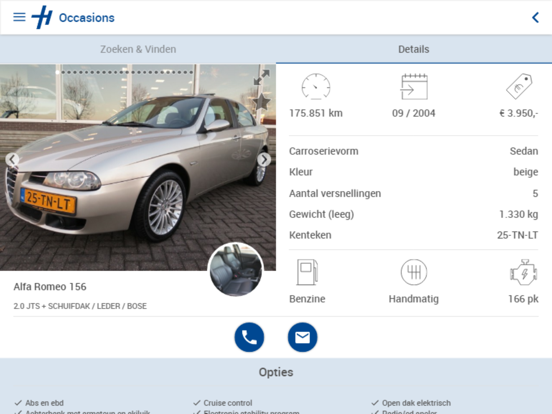Click the engine power icon
The width and height of the screenshot is (552, 414).
(x=523, y=272)
